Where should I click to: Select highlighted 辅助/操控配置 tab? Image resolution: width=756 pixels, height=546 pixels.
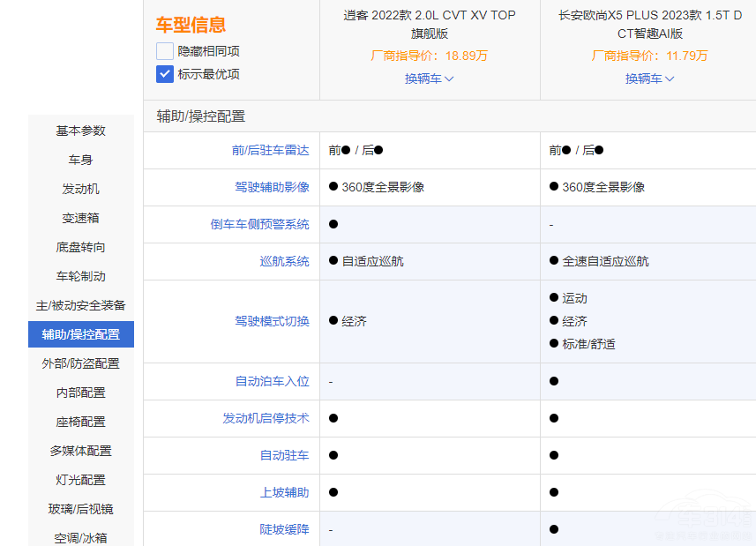click(x=81, y=334)
